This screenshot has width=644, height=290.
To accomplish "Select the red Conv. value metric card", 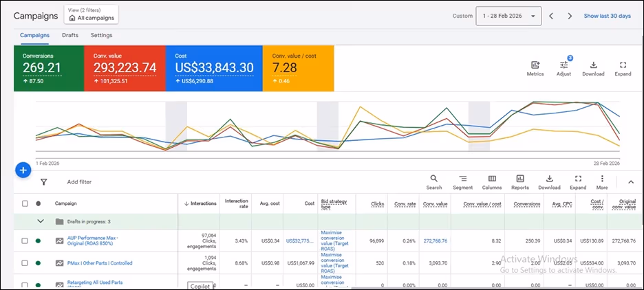I will (x=125, y=68).
